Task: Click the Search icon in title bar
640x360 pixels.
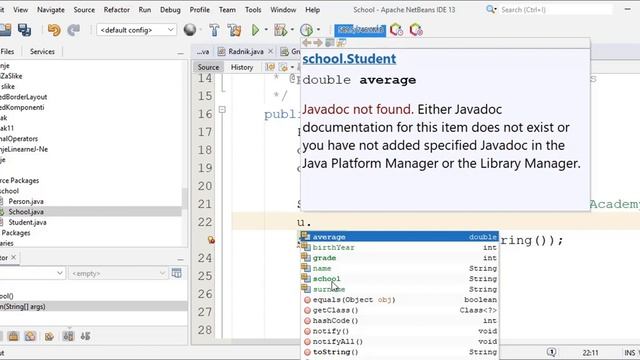Action: (491, 9)
